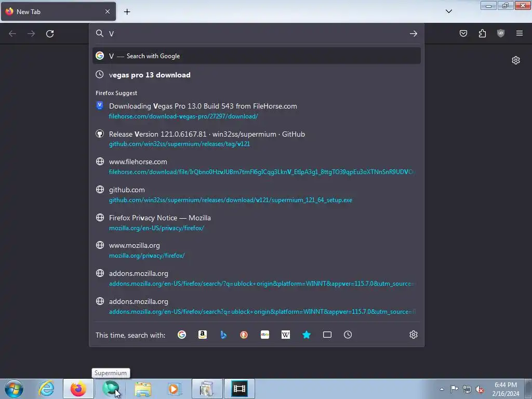
Task: Open the www.filehorse.com suggestion
Action: [257, 167]
